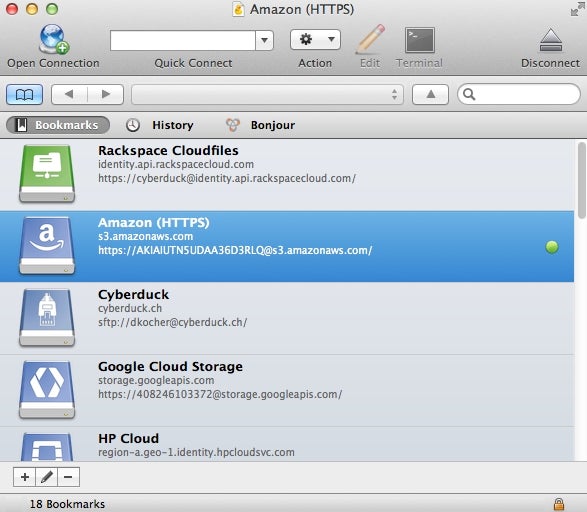Navigate forward with the right arrow
This screenshot has height=512, width=587.
point(106,94)
